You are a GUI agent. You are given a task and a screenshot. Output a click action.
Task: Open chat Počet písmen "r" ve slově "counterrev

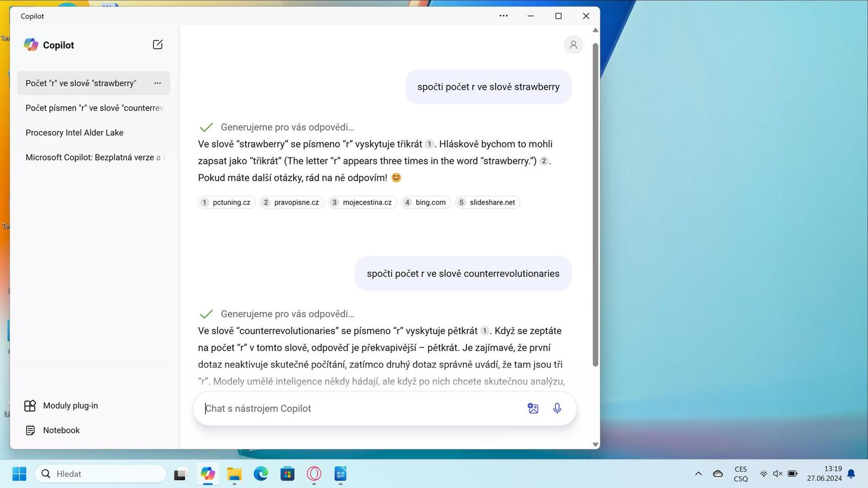click(94, 108)
